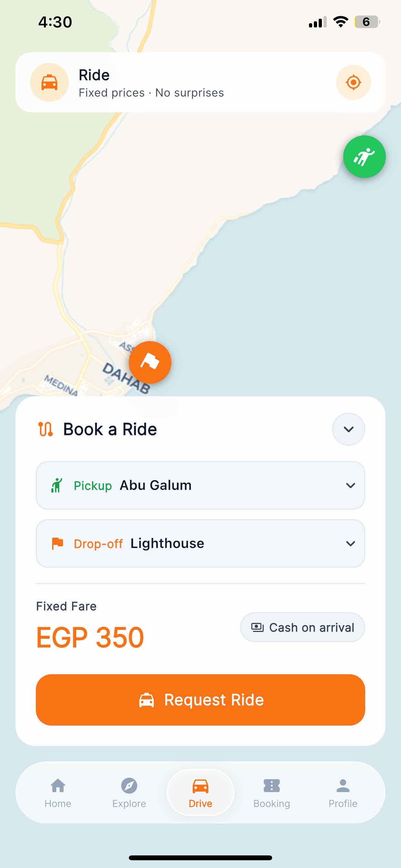Tap the green pickup person marker on map
Screen dimensions: 401x868
[x=364, y=157]
